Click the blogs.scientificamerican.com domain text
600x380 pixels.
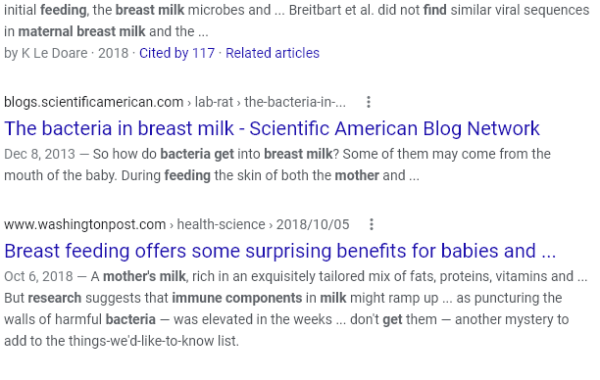pyautogui.click(x=94, y=102)
